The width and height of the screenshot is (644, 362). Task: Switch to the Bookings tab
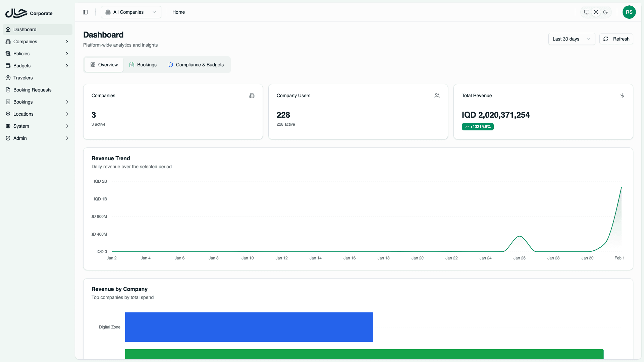[143, 65]
